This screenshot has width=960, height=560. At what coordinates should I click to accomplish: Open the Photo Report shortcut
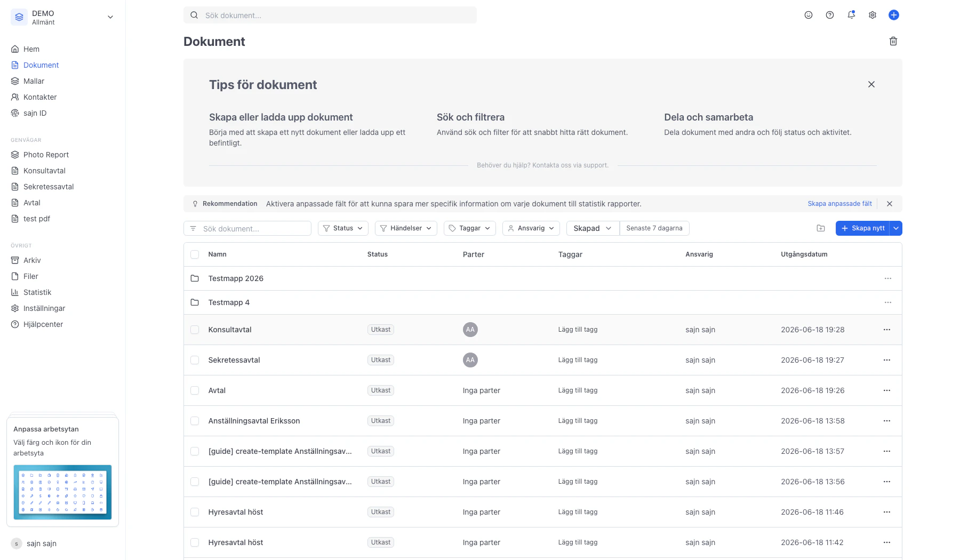[46, 155]
